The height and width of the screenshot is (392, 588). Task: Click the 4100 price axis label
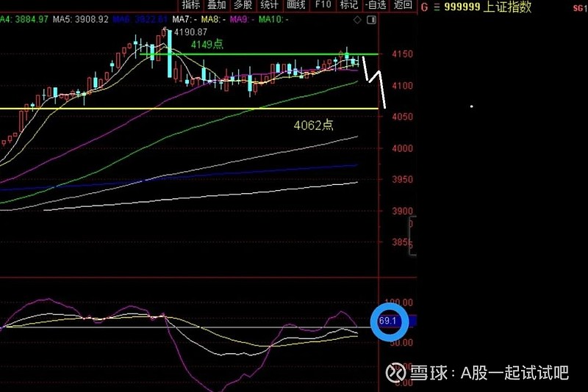(x=402, y=86)
